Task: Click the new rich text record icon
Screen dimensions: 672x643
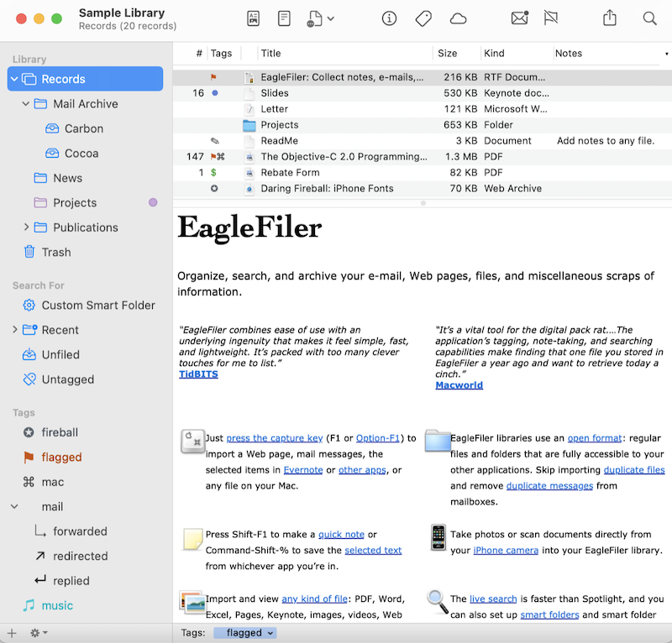Action: (254, 18)
